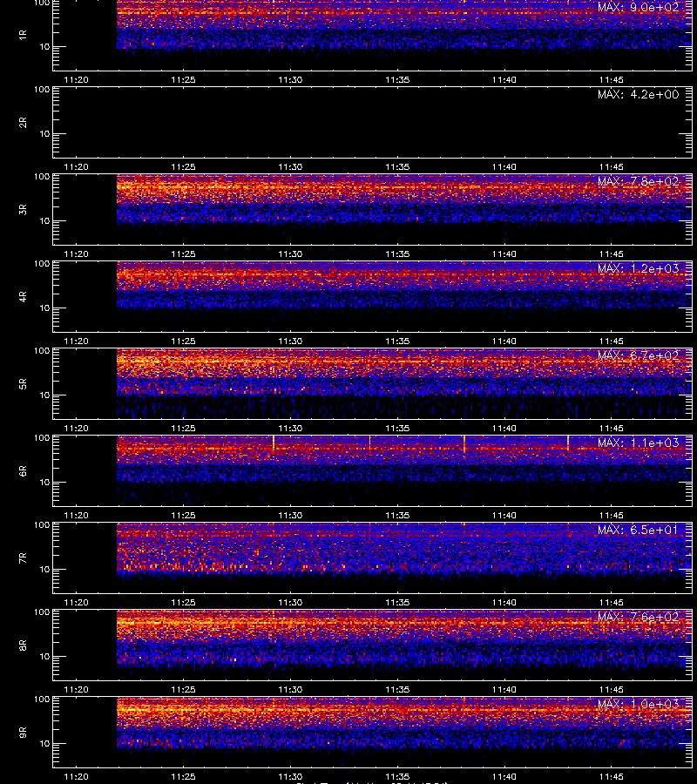This screenshot has width=697, height=784.
Task: Click the 10 y-axis label of panel 4R
Action: tap(44, 308)
